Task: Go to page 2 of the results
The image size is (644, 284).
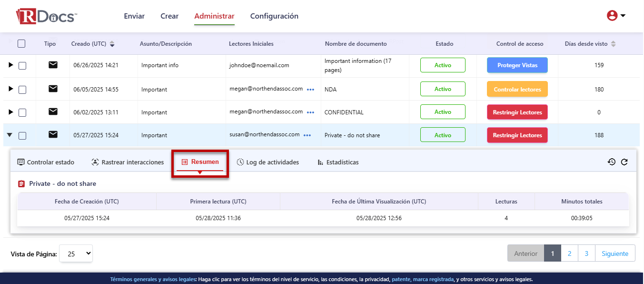Action: [x=569, y=254]
